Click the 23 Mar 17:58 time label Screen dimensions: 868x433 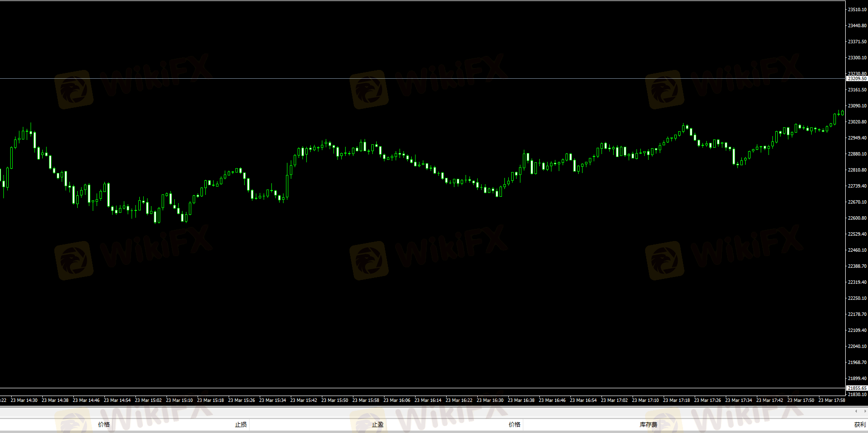pyautogui.click(x=832, y=400)
